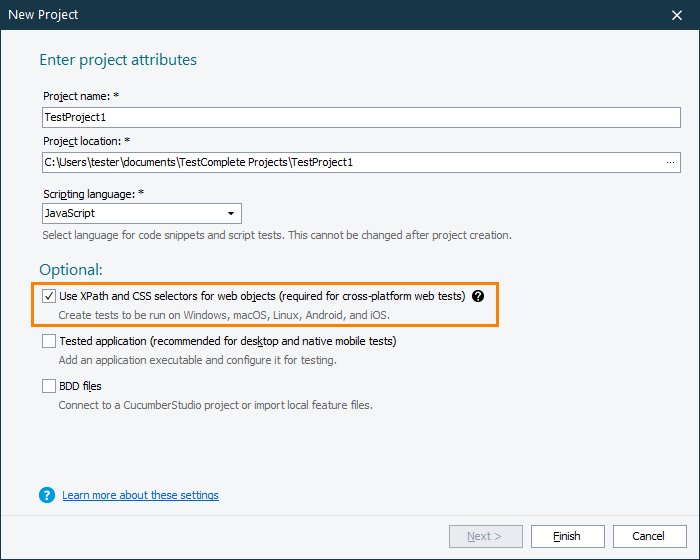Enable the Tested application checkbox

[50, 341]
